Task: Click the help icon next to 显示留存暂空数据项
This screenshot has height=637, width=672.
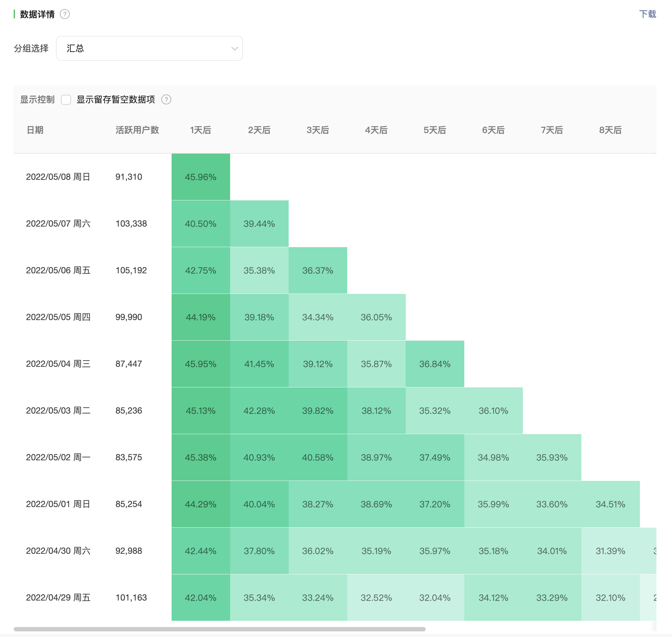Action: click(166, 99)
